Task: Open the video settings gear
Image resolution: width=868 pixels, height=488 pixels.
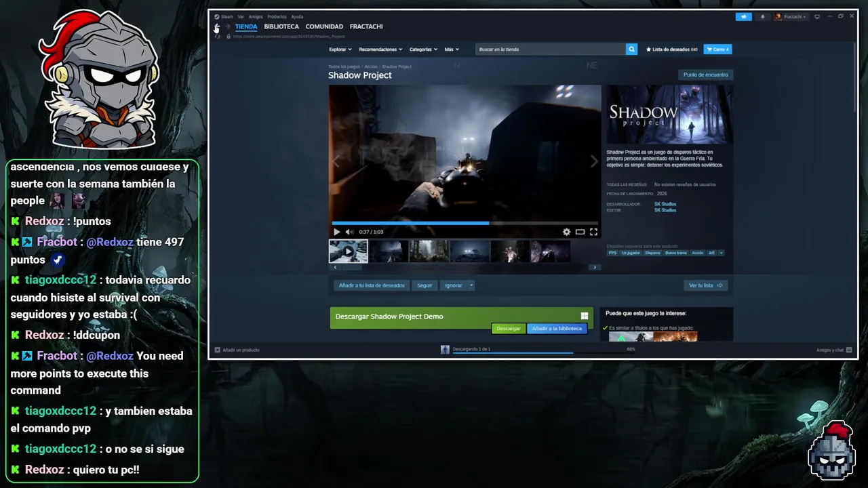Action: [567, 232]
